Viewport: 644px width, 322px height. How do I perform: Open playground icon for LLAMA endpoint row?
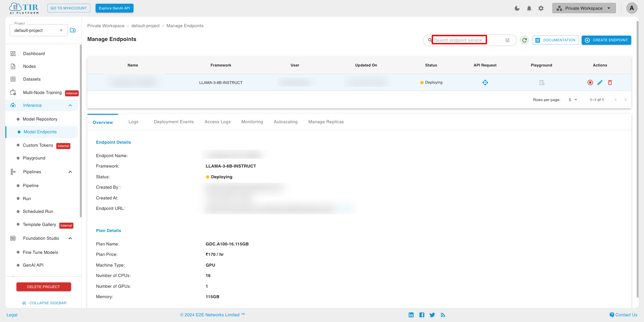pyautogui.click(x=542, y=83)
